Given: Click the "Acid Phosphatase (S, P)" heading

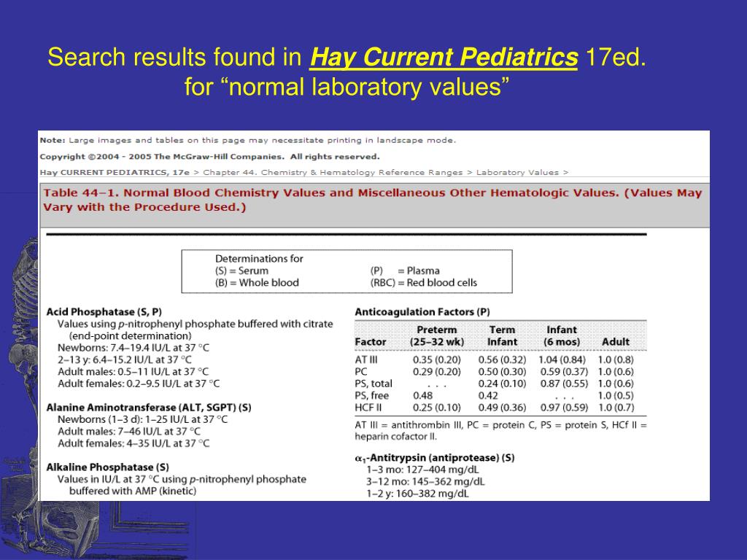Looking at the screenshot, I should [x=104, y=312].
